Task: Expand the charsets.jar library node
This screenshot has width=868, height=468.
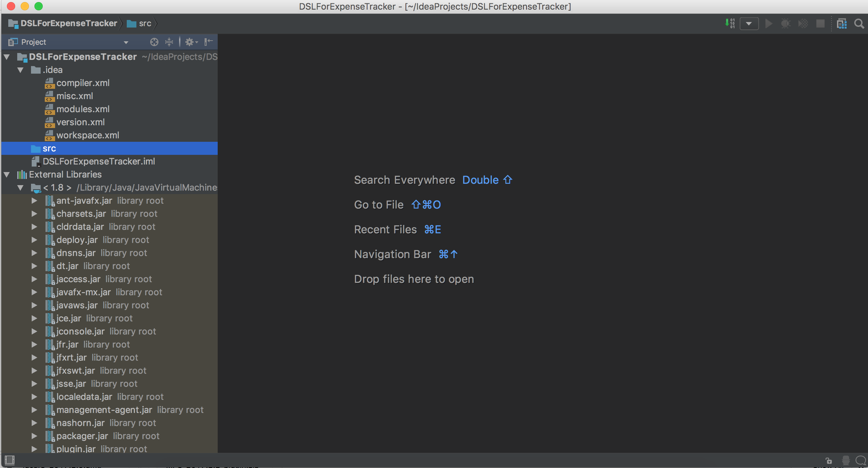Action: (x=34, y=214)
